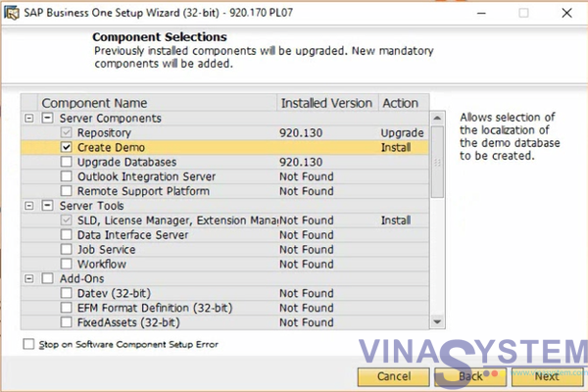Collapse the Server Tools tree group
This screenshot has height=392, width=588.
pyautogui.click(x=28, y=206)
